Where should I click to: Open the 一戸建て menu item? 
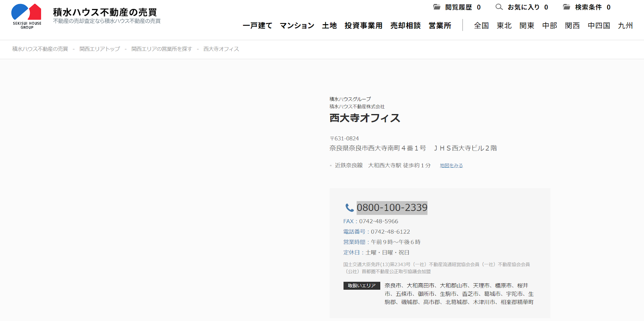257,25
